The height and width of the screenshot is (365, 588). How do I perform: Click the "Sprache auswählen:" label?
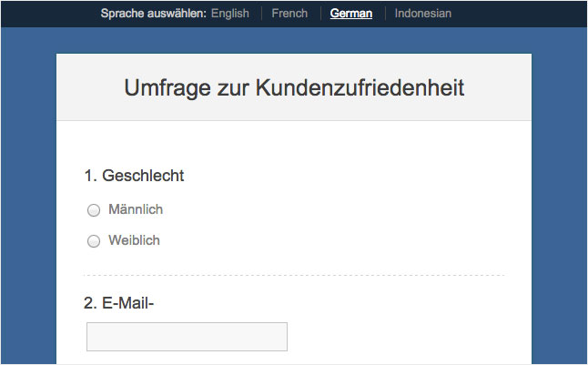click(153, 14)
